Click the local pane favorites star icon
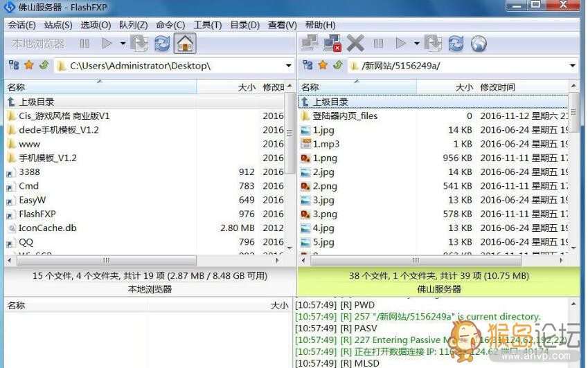 (x=29, y=65)
